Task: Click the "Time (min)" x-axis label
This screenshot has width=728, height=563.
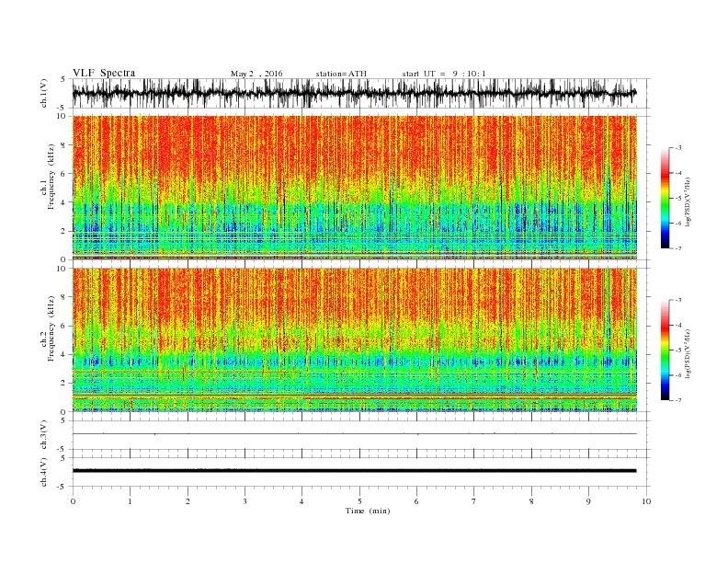Action: click(368, 511)
